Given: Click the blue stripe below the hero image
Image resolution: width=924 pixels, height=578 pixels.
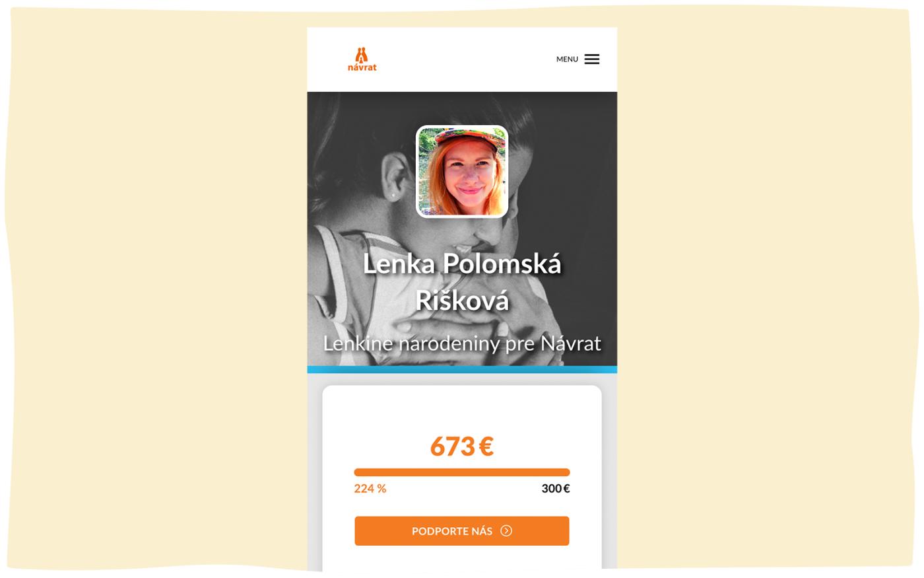Looking at the screenshot, I should (462, 370).
